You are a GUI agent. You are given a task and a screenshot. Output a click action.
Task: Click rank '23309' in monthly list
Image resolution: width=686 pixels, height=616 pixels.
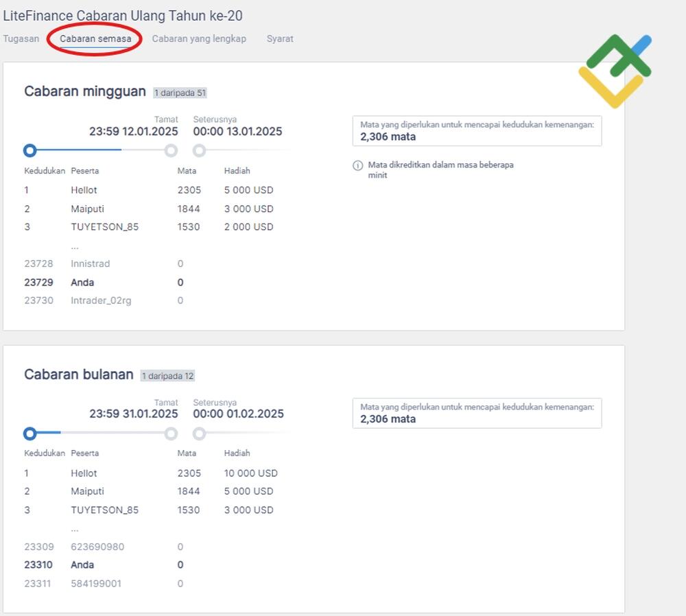[39, 547]
